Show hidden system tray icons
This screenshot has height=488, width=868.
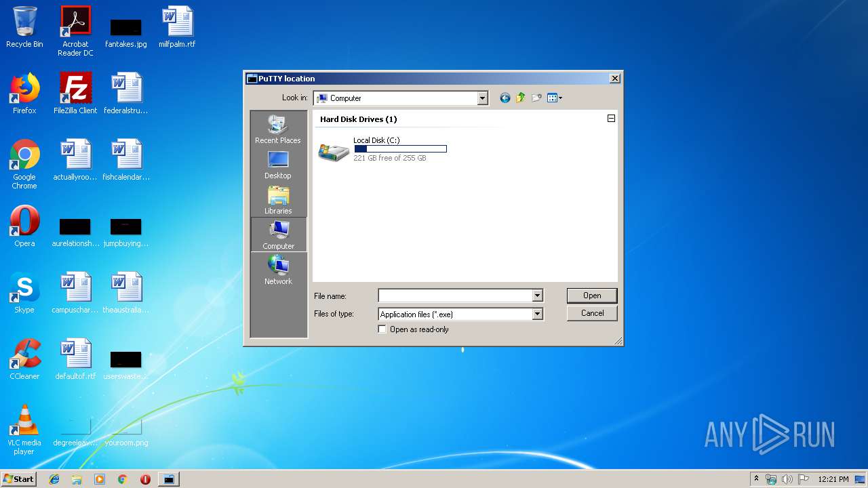click(x=756, y=479)
